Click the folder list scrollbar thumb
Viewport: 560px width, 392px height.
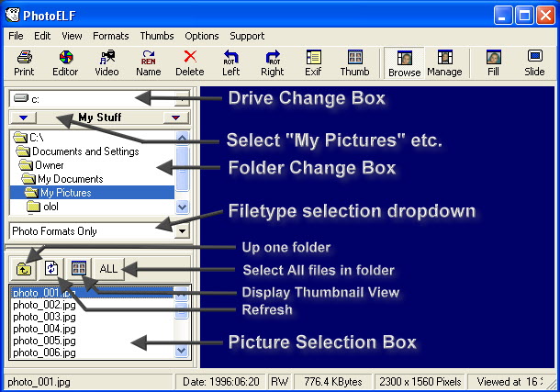[182, 168]
